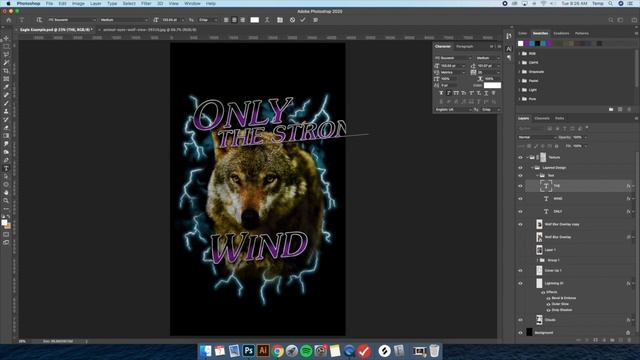Switch to the Channels tab
This screenshot has height=360, width=640.
tap(542, 118)
